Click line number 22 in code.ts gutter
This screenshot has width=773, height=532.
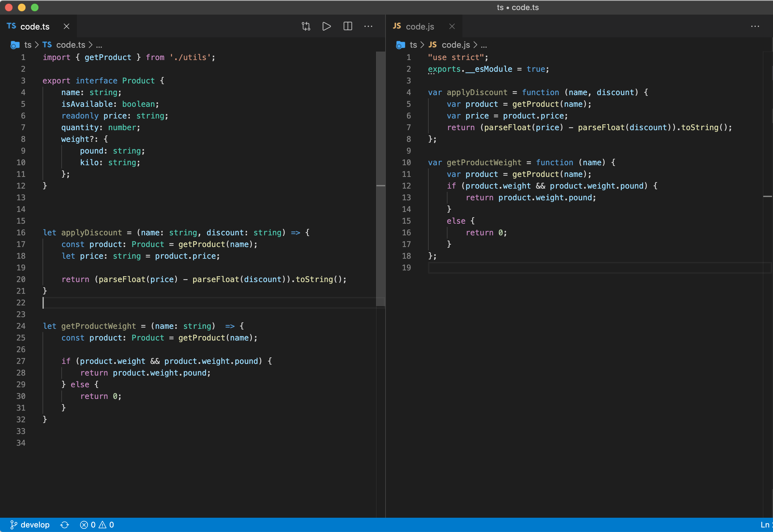pyautogui.click(x=21, y=303)
